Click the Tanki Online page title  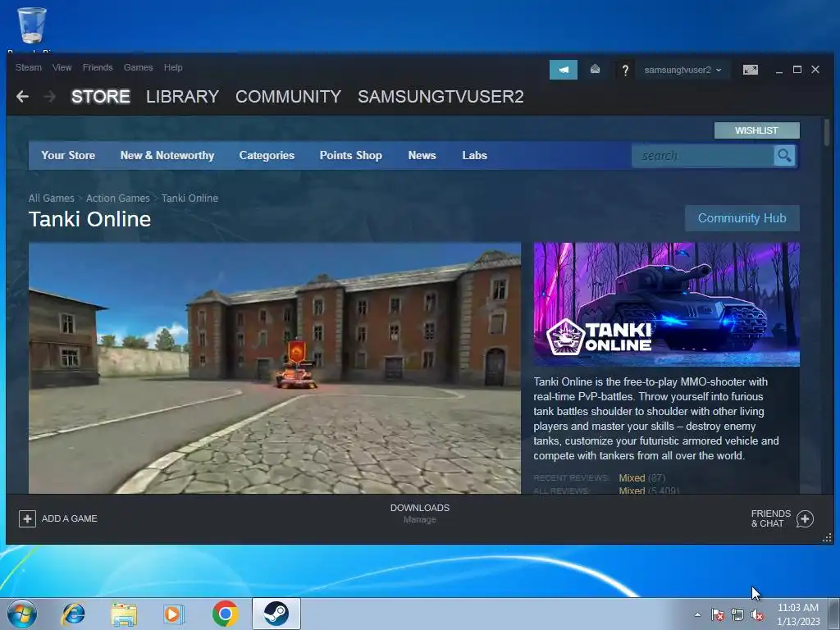click(x=89, y=219)
